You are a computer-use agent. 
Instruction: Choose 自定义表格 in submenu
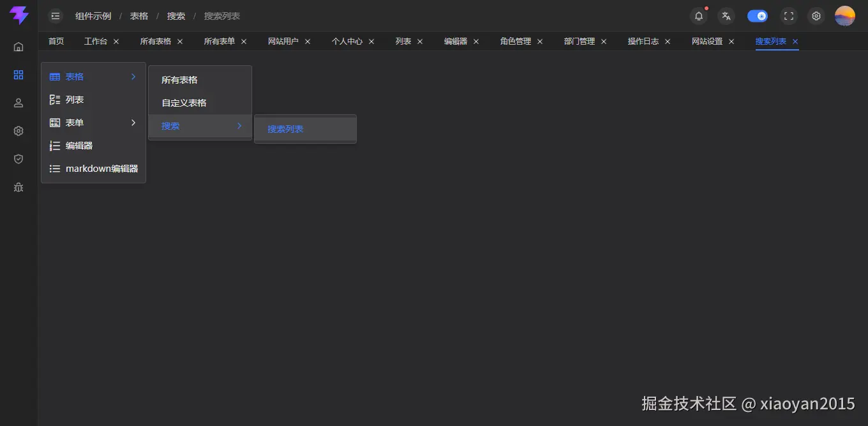[x=200, y=103]
